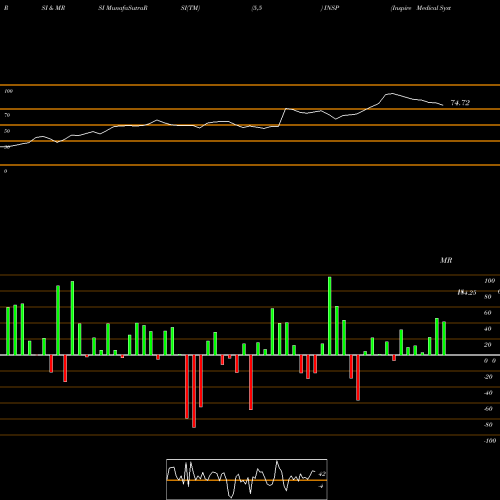Viewport: 500px width, 500px height.
Task: Click the last green bar of MR histogram
Action: click(444, 338)
